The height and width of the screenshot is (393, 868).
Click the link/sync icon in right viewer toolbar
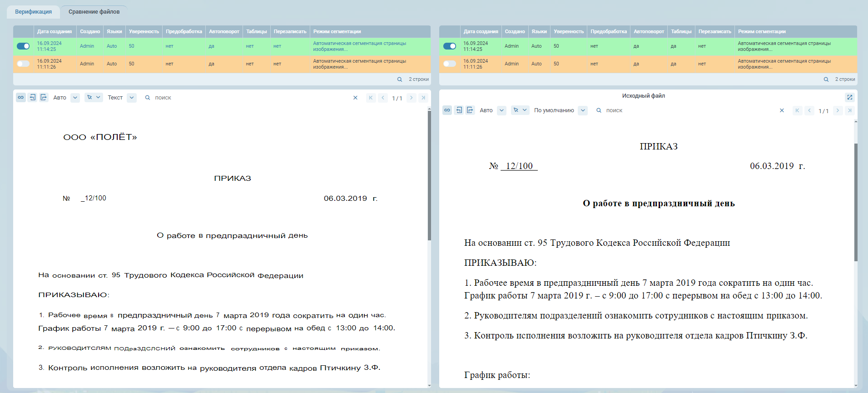point(447,110)
